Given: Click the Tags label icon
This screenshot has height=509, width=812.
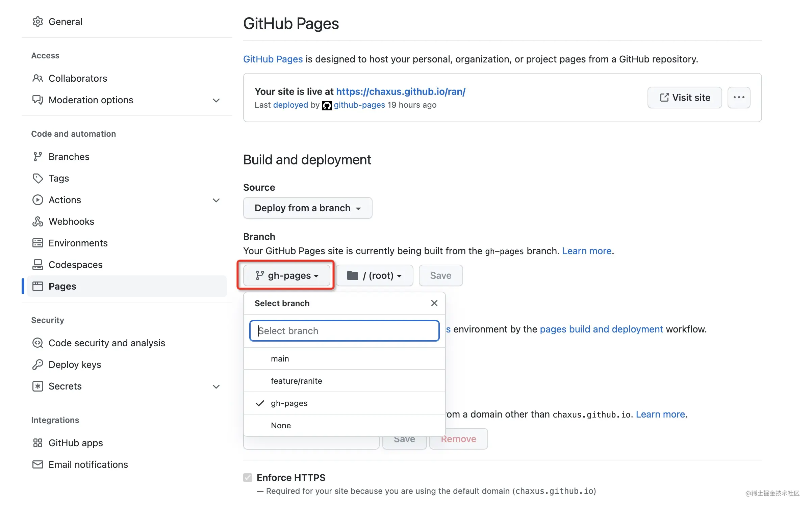Looking at the screenshot, I should click(x=37, y=178).
